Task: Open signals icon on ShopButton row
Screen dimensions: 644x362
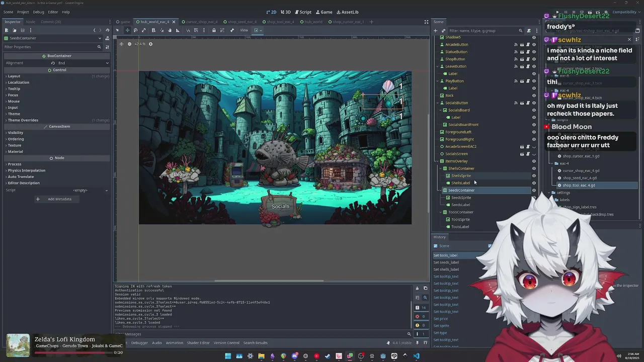Action: (x=516, y=59)
